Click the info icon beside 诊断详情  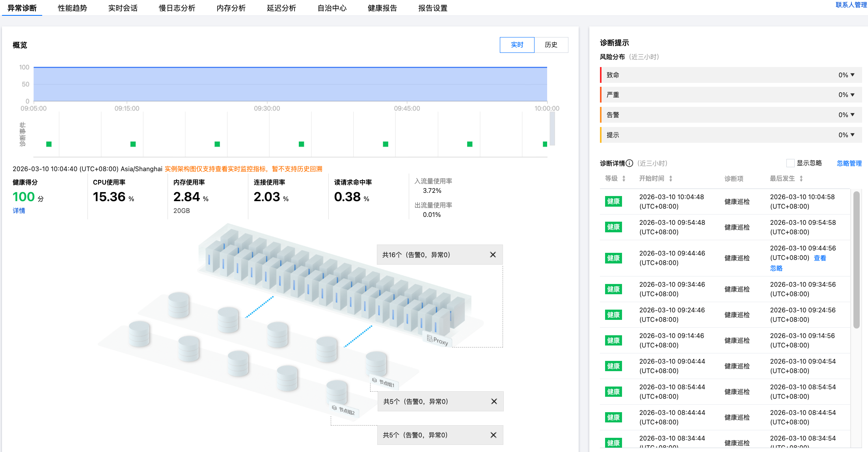(x=630, y=163)
